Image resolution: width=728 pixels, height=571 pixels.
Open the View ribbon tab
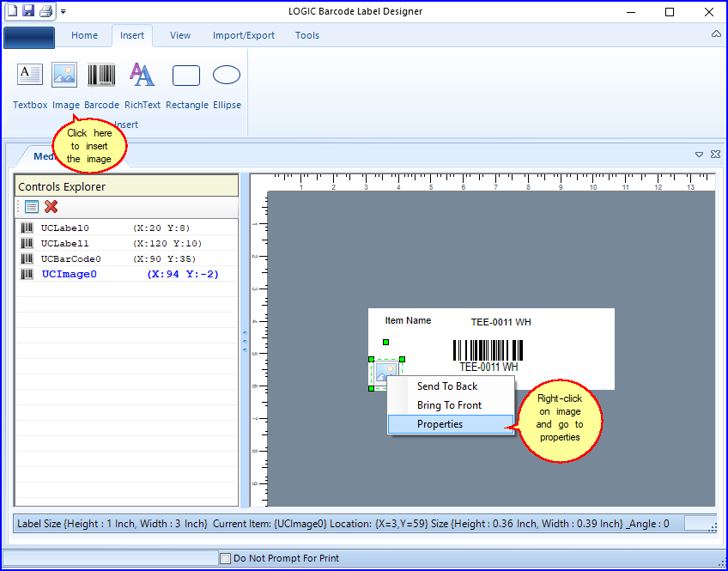point(180,35)
